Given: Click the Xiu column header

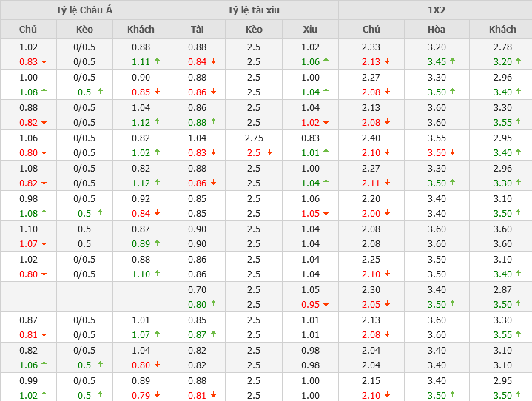Looking at the screenshot, I should click(310, 29).
